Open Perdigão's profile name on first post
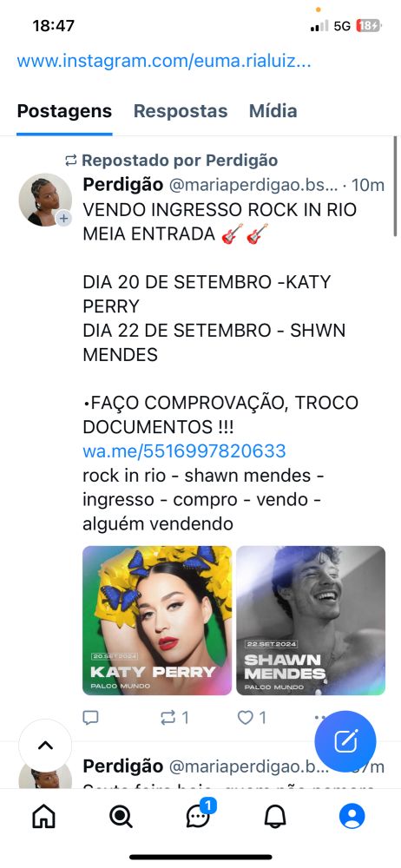Image resolution: width=401 pixels, height=868 pixels. [123, 185]
